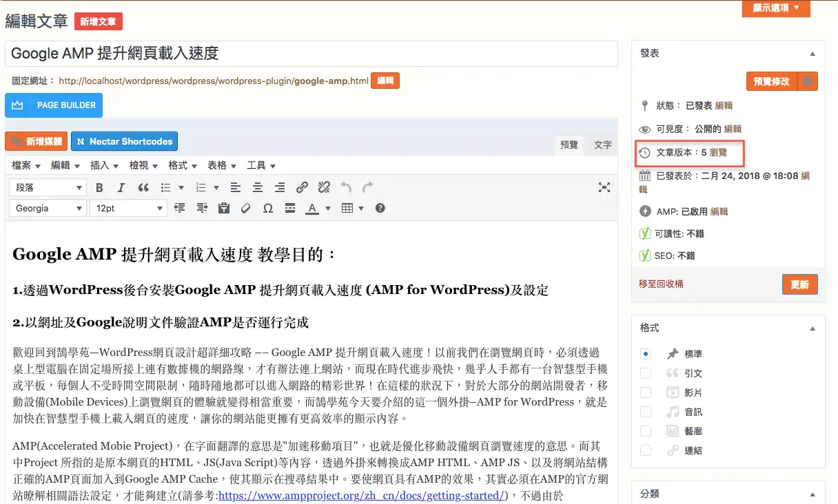The height and width of the screenshot is (504, 838).
Task: Open the table options dropdown arrow
Action: tap(362, 208)
